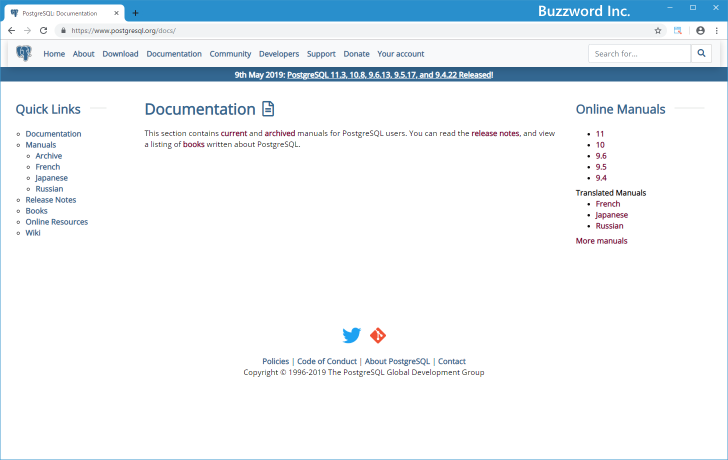
Task: Open the Twitter bird icon link
Action: [351, 336]
